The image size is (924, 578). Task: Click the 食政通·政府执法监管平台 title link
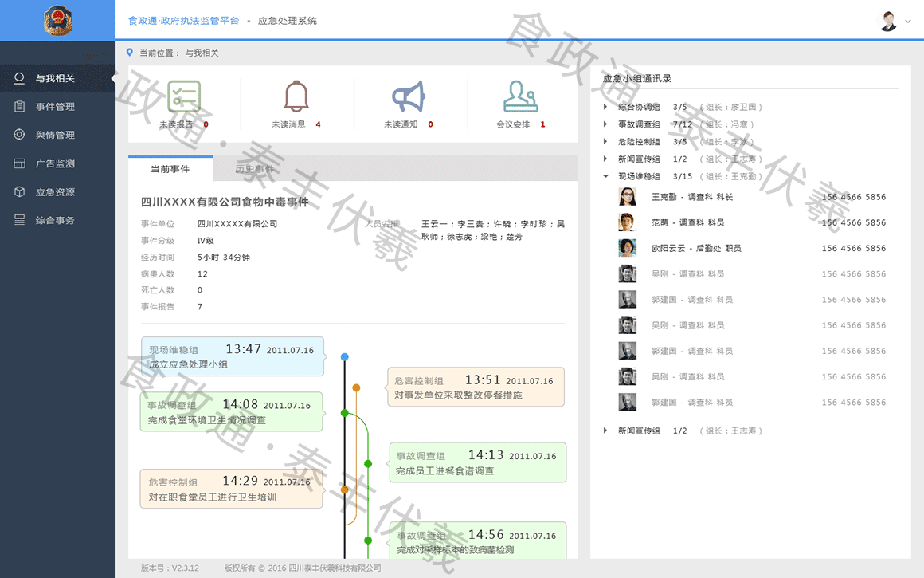183,21
